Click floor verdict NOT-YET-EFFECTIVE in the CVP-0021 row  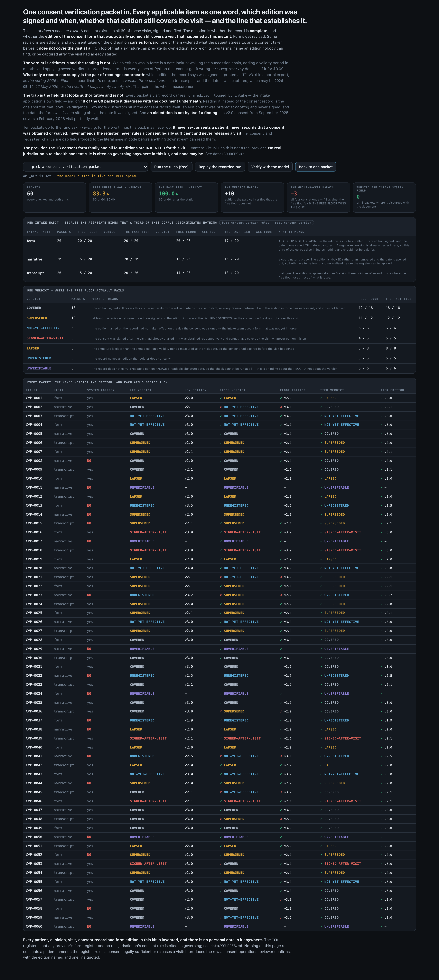(x=241, y=577)
